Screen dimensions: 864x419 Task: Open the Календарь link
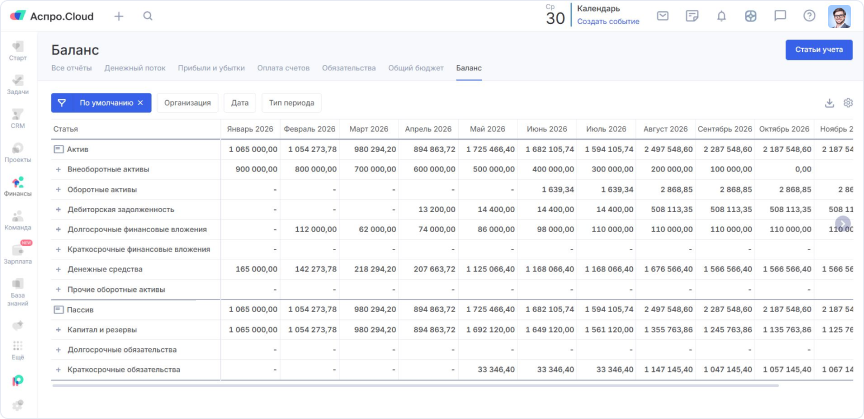(x=598, y=9)
